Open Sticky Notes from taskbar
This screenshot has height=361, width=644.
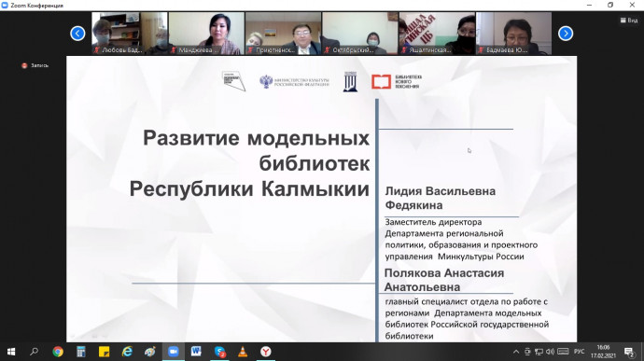click(104, 352)
